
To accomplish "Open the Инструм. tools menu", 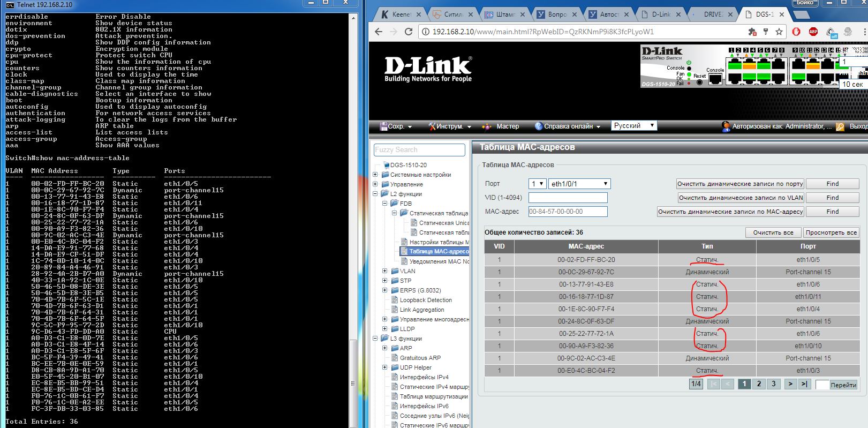I will coord(450,126).
